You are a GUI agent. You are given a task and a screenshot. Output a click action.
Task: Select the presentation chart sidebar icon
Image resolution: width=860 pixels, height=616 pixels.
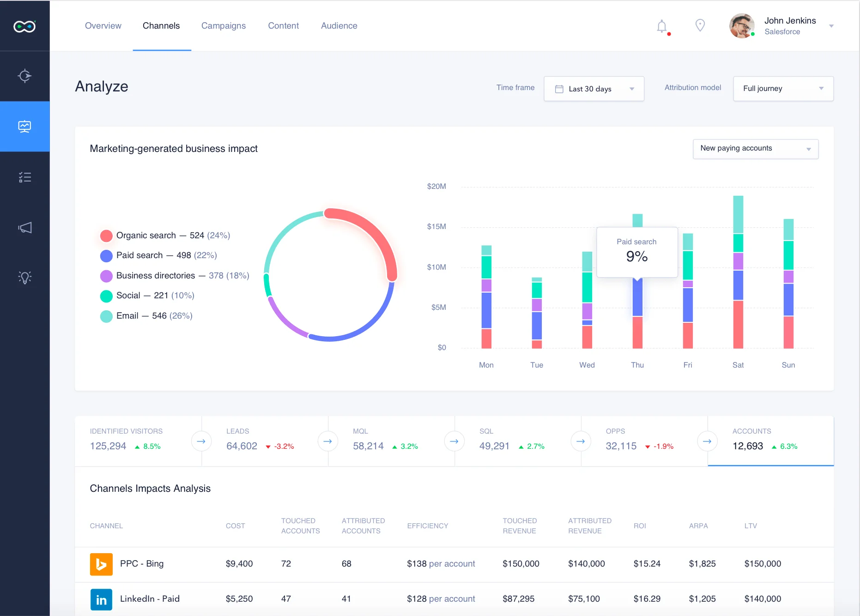[x=24, y=127]
